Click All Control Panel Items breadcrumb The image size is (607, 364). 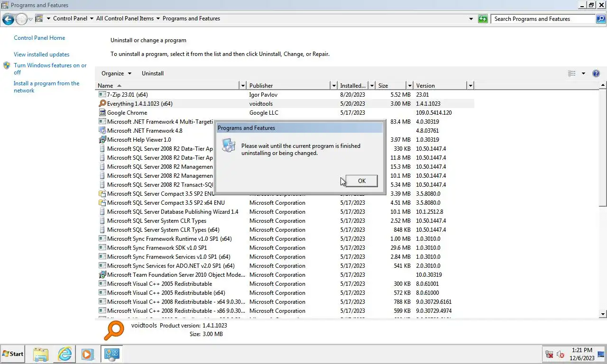(125, 18)
